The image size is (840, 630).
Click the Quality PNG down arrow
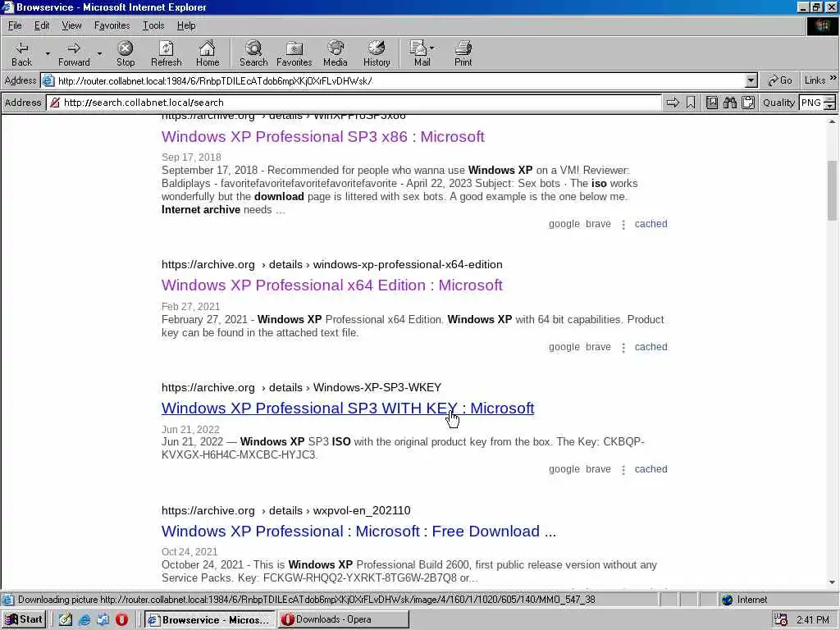point(830,106)
